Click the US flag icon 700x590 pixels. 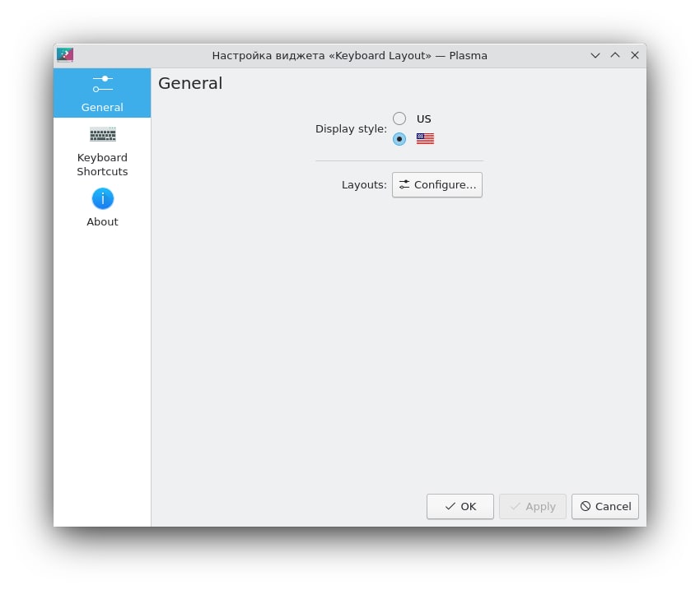425,139
